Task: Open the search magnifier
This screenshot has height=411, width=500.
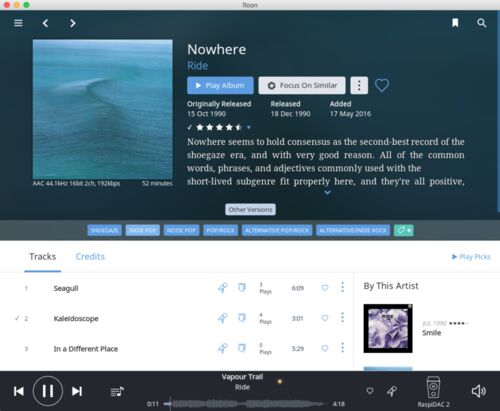Action: point(481,23)
